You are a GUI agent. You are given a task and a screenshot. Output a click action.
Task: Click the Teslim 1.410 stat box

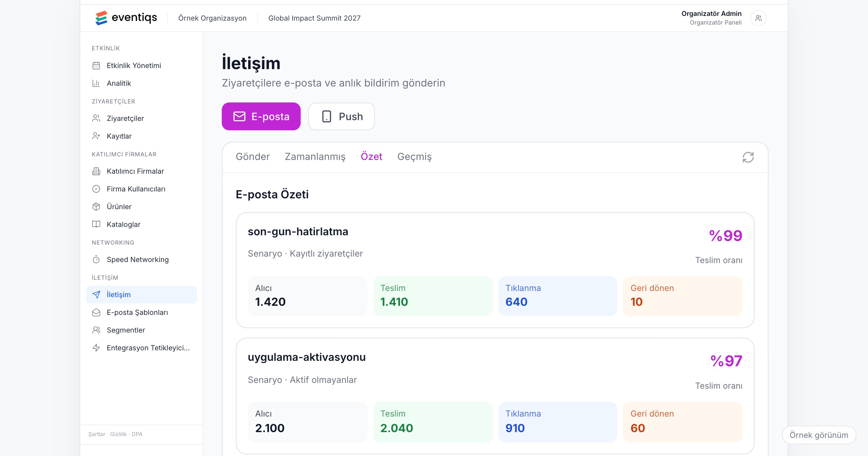point(433,296)
